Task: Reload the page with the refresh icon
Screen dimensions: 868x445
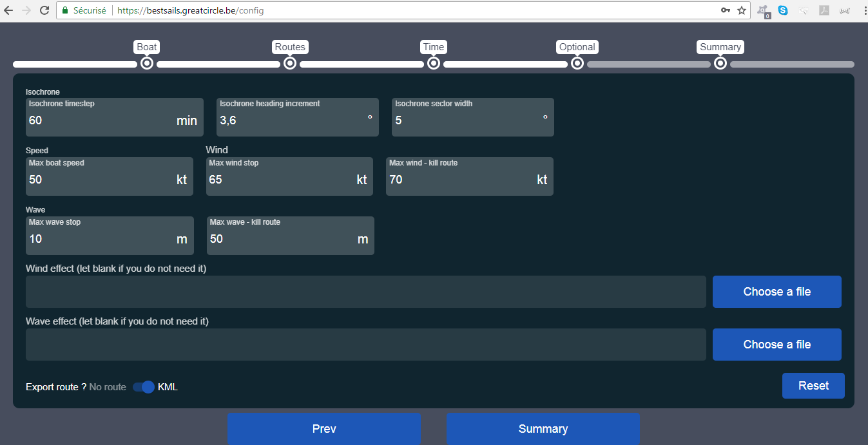Action: [44, 10]
